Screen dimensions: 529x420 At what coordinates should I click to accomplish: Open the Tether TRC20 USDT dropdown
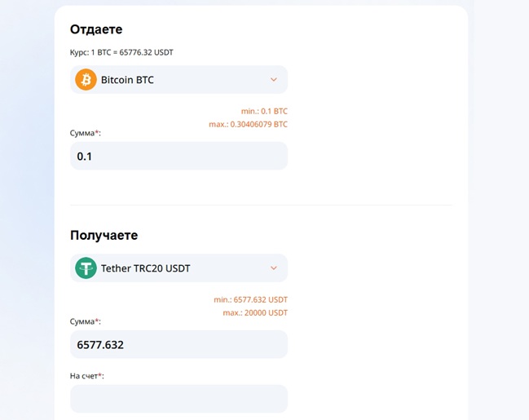(179, 267)
